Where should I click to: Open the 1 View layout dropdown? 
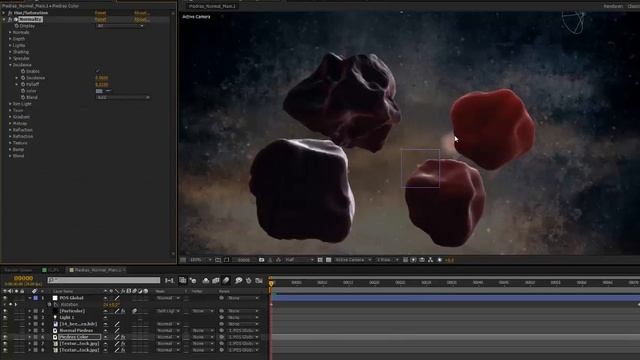[387, 260]
